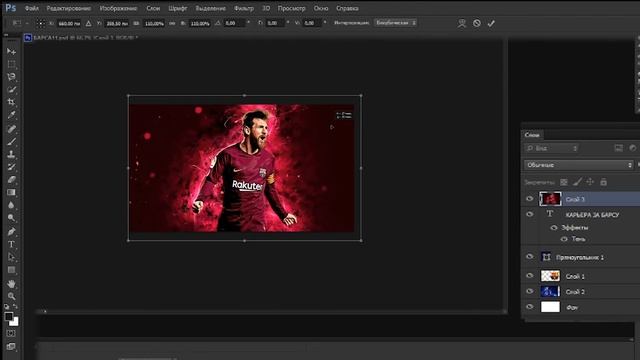Open the Фильтр menu
640x360 pixels.
[x=244, y=8]
